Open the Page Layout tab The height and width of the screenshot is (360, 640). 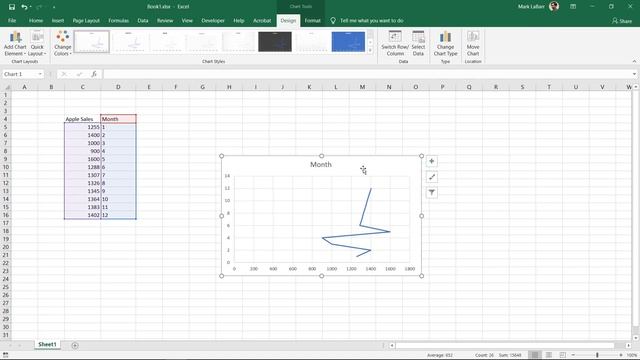tap(86, 20)
